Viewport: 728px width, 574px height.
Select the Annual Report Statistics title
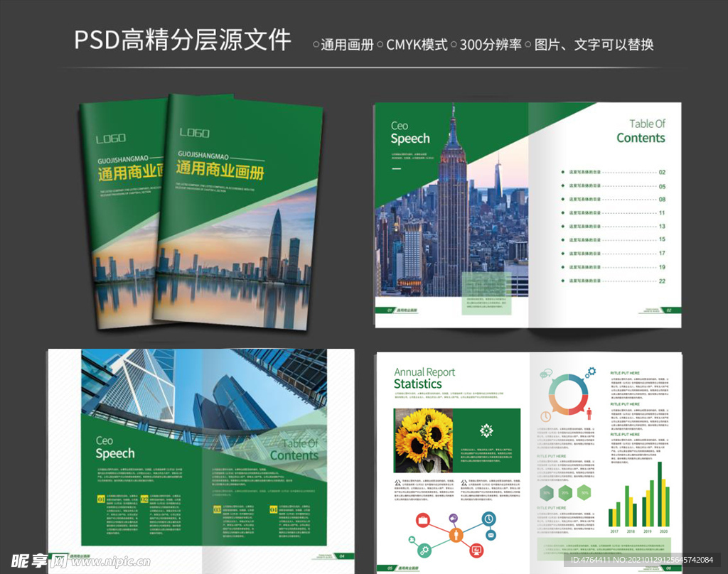coord(424,377)
